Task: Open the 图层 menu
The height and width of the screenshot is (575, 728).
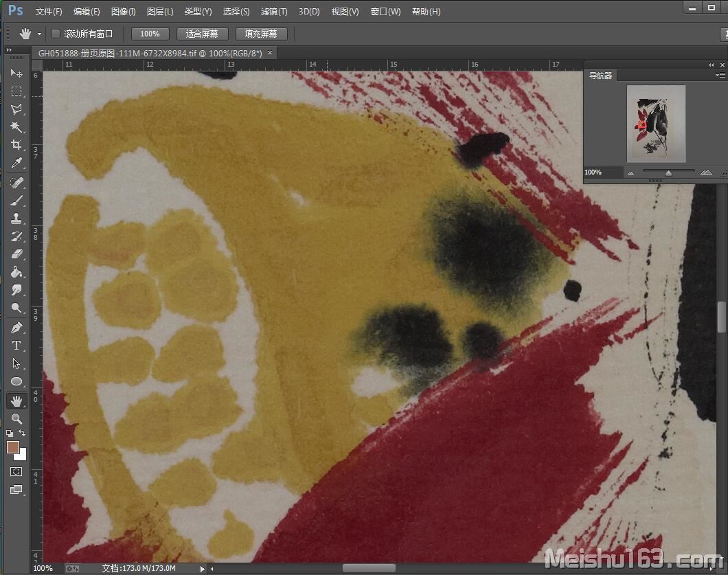Action: (x=160, y=12)
